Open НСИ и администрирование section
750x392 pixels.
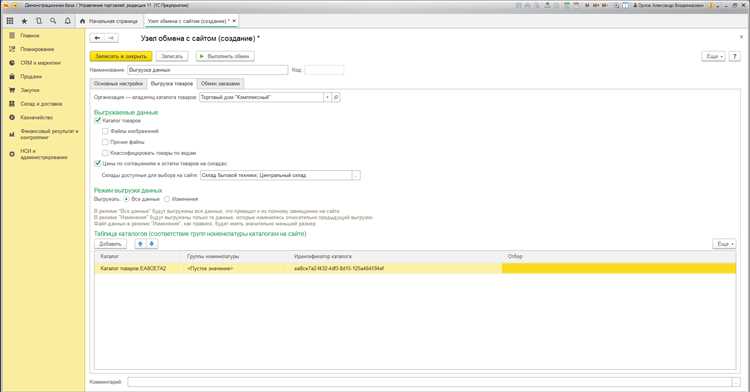(44, 154)
